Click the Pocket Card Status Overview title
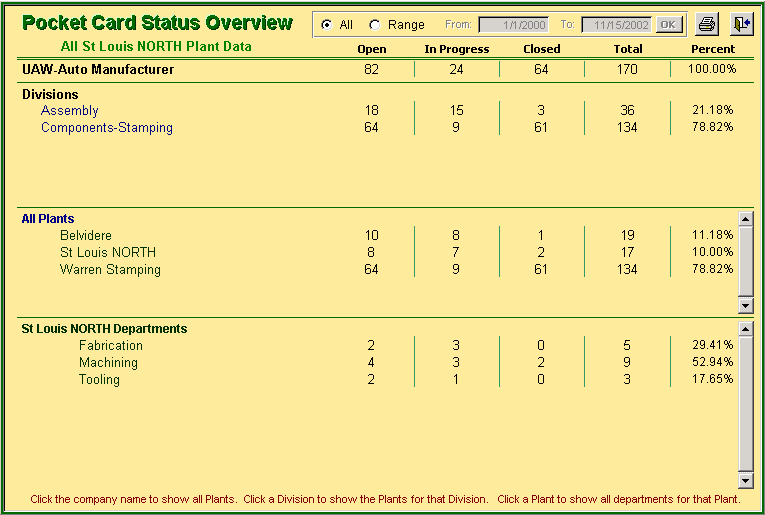 (x=158, y=22)
